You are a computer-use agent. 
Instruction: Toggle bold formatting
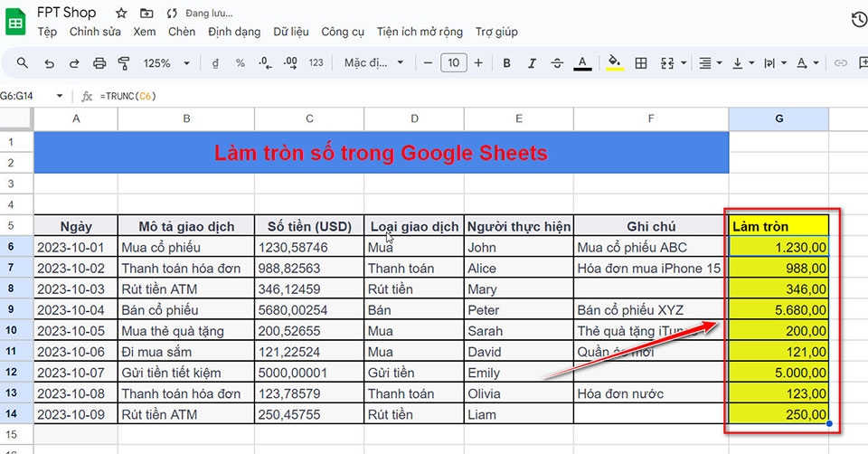click(506, 63)
